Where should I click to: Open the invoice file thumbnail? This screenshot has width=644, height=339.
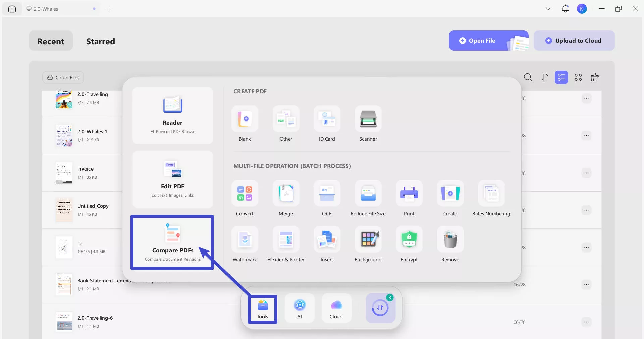point(64,173)
